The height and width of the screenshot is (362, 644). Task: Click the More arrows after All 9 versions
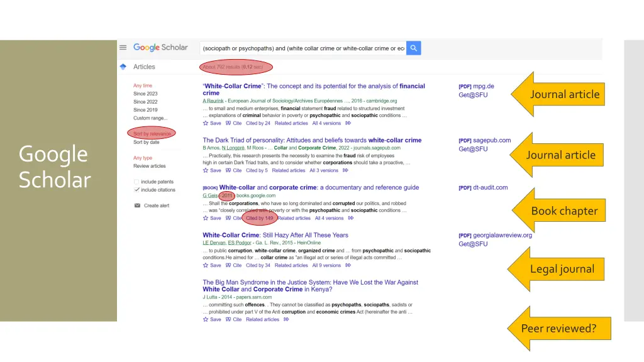tap(348, 265)
